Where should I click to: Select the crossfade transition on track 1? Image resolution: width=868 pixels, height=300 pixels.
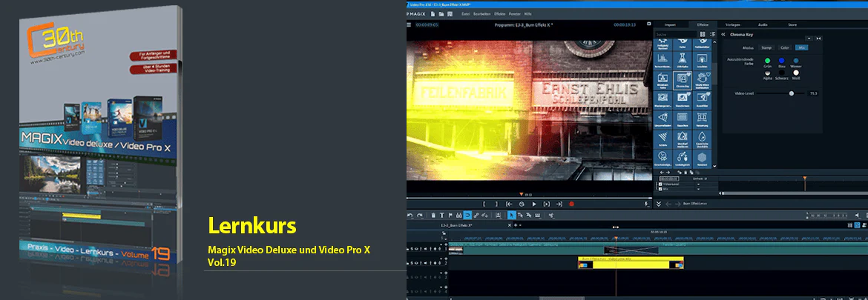coord(631,250)
